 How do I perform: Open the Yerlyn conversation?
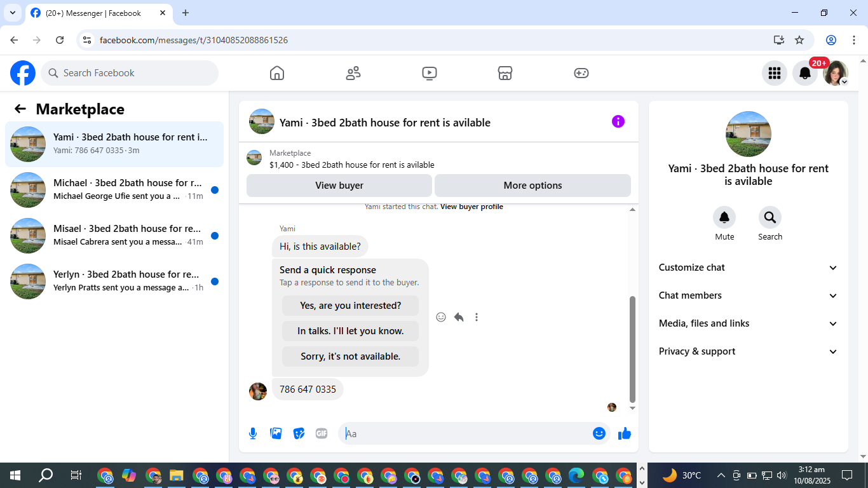[x=114, y=281]
